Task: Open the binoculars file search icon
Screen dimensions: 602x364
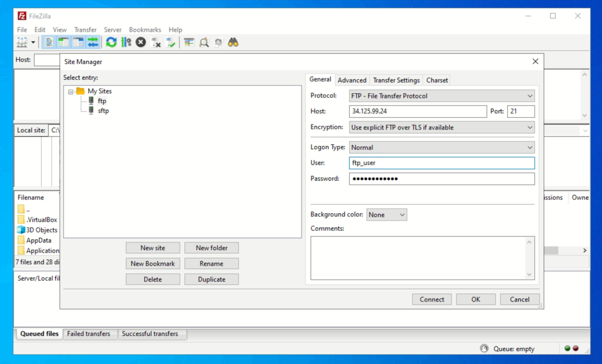Action: [x=233, y=43]
